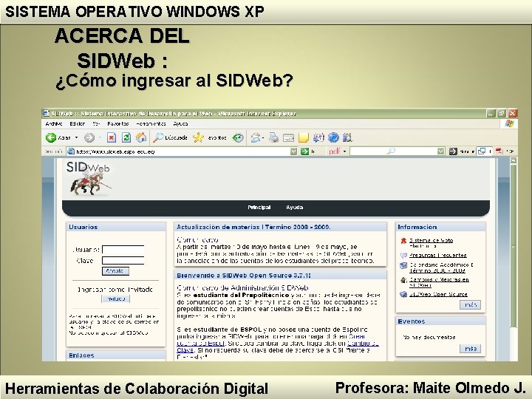
Task: Click the 'No hay documentos' text
Action: click(x=429, y=337)
